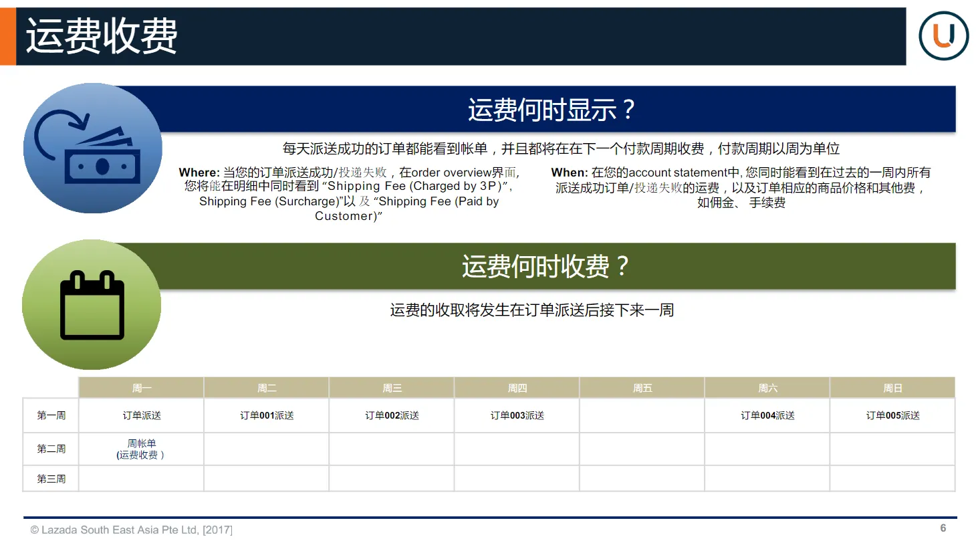Select the 运费收费 slide title

coord(100,37)
